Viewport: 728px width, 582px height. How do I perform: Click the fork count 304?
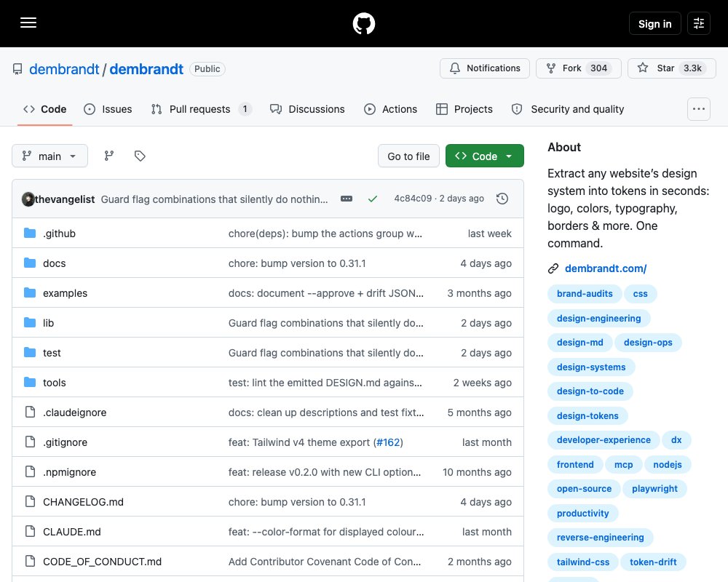(x=598, y=68)
